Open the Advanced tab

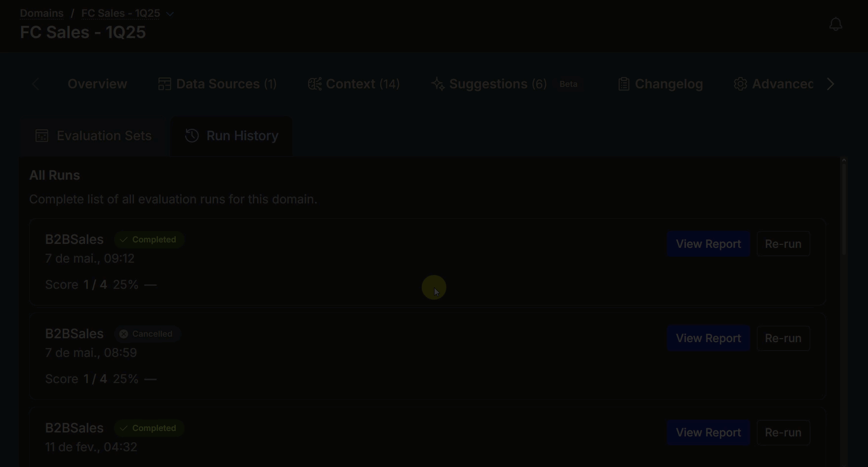click(x=773, y=84)
